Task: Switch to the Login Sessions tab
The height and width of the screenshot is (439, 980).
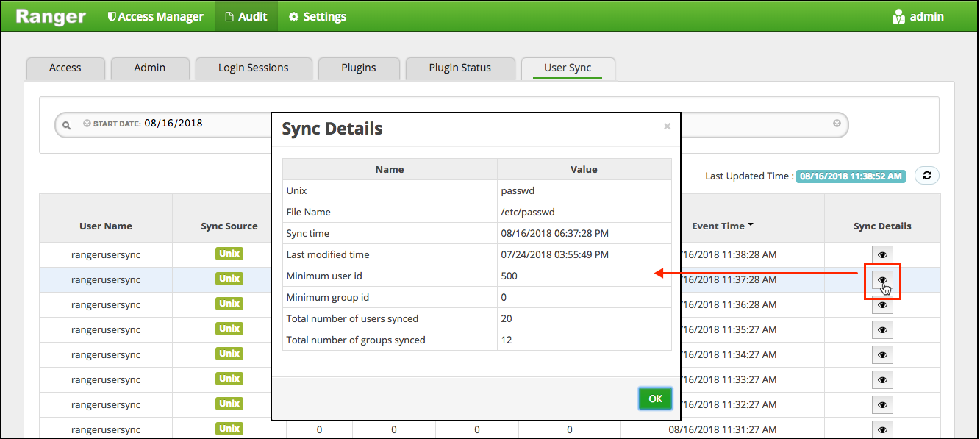Action: click(x=253, y=68)
